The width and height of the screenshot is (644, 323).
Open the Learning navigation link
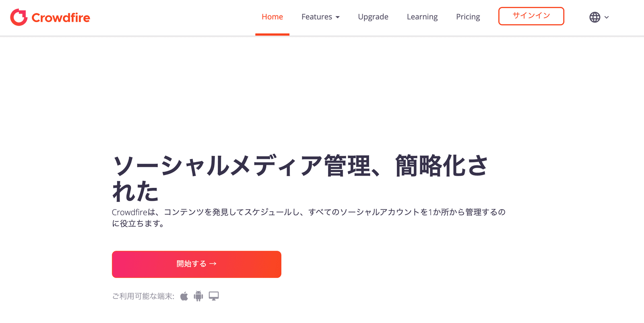point(422,17)
